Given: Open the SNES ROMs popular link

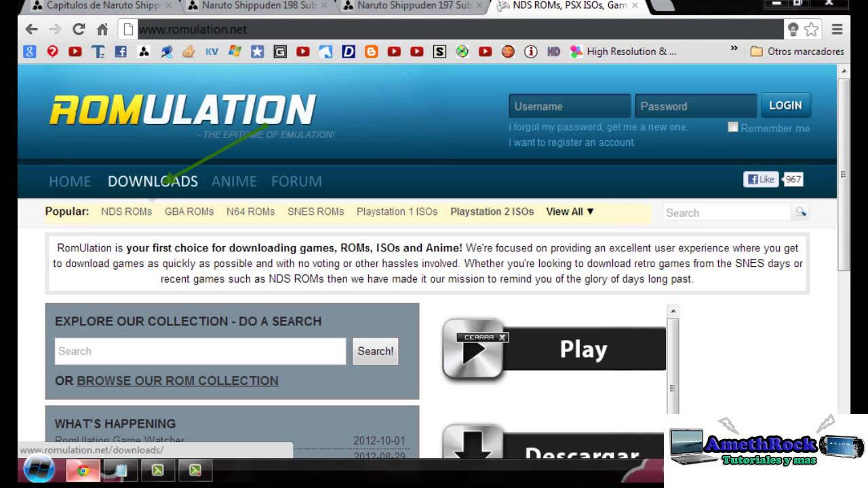Looking at the screenshot, I should click(x=315, y=211).
